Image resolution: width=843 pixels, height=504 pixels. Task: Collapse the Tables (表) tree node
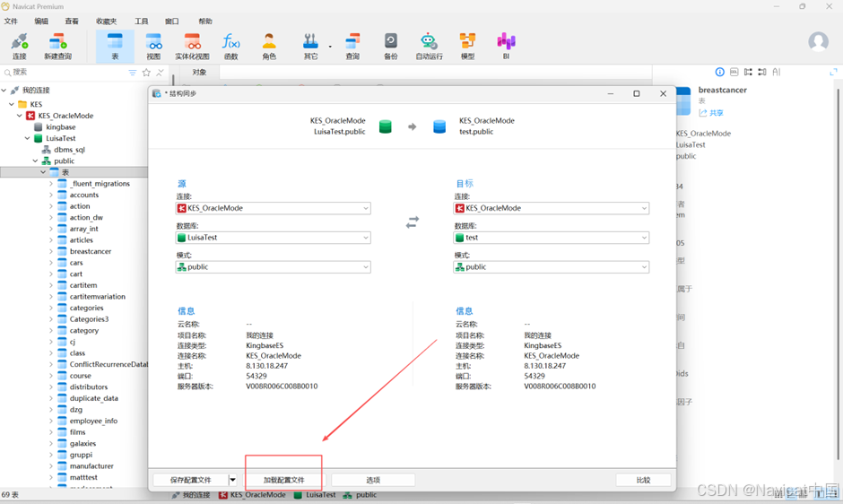point(43,172)
